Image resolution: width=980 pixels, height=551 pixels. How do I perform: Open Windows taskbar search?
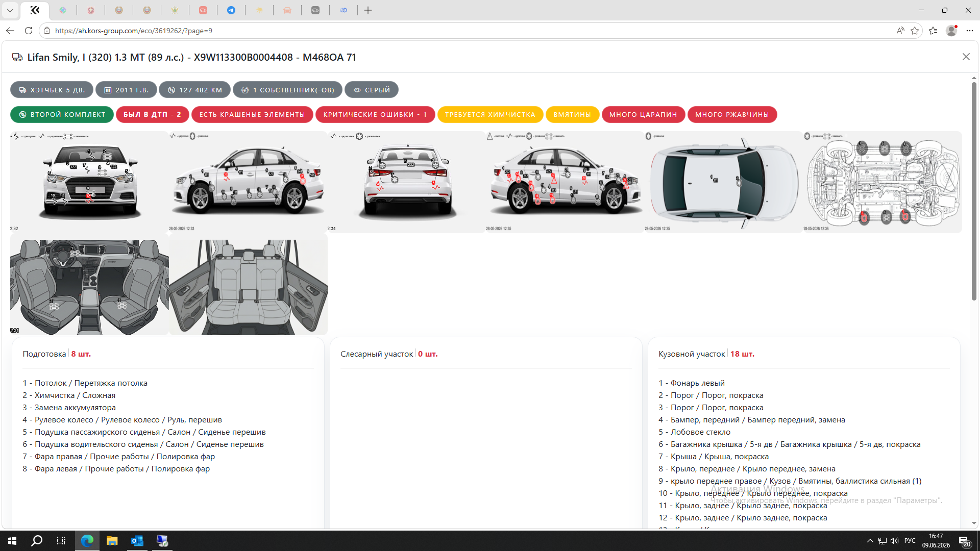(x=37, y=541)
